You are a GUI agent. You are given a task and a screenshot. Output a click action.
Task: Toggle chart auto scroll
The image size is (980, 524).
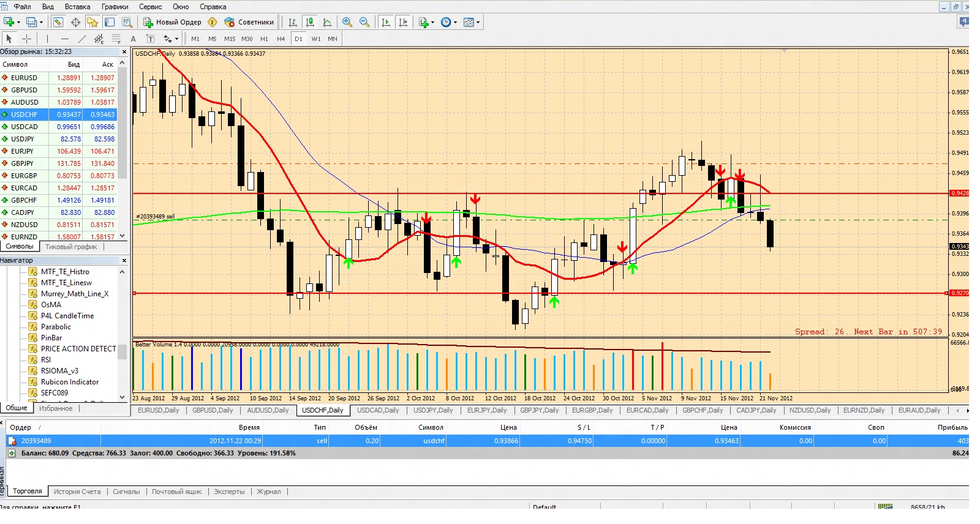pyautogui.click(x=385, y=22)
